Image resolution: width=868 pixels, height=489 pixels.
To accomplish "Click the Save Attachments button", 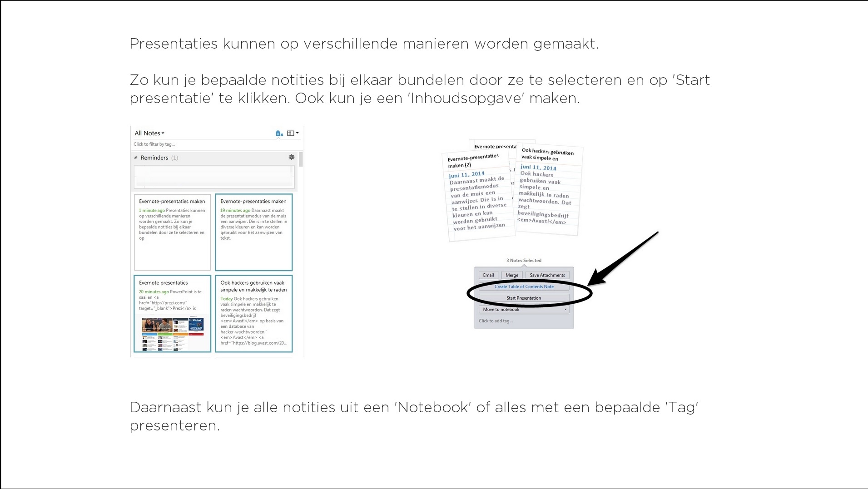I will 547,275.
